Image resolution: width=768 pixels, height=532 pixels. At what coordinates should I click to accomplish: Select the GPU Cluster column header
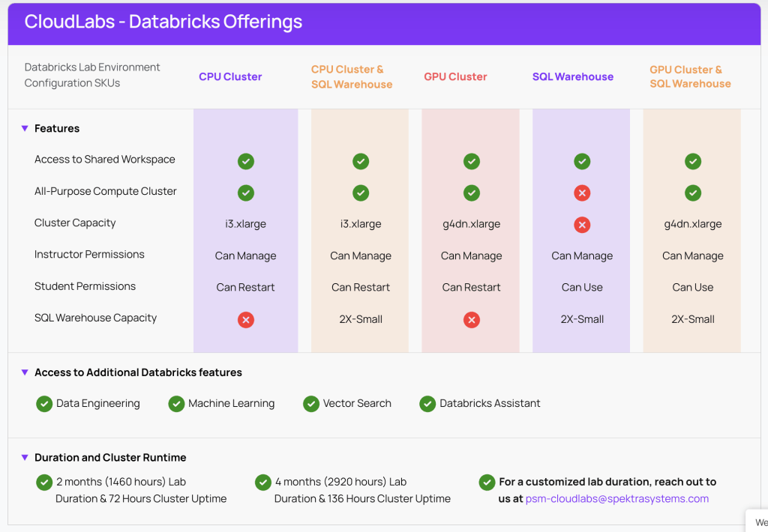(x=455, y=76)
